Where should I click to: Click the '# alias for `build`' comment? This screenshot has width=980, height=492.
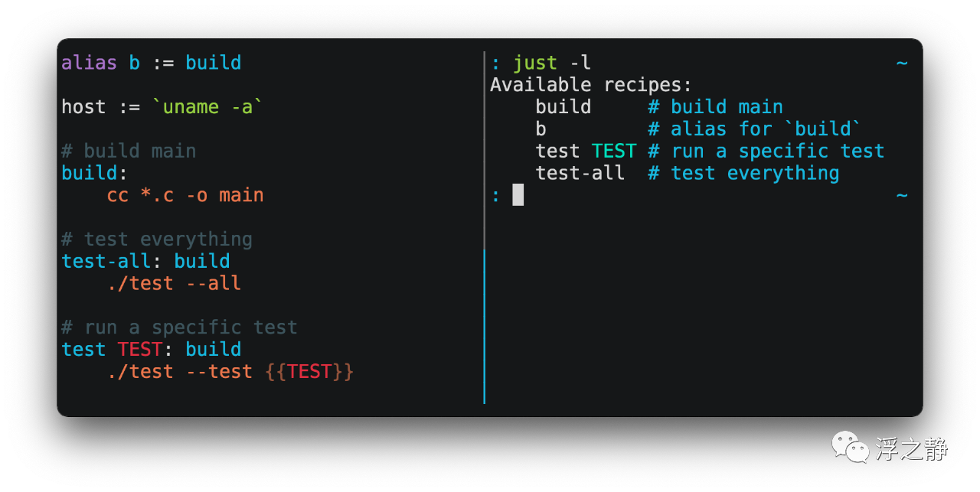click(x=754, y=129)
